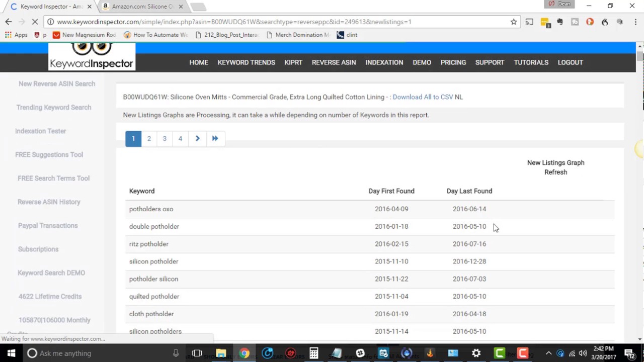This screenshot has width=644, height=362.
Task: Select the 'quilted potholder' keyword
Action: 154,297
